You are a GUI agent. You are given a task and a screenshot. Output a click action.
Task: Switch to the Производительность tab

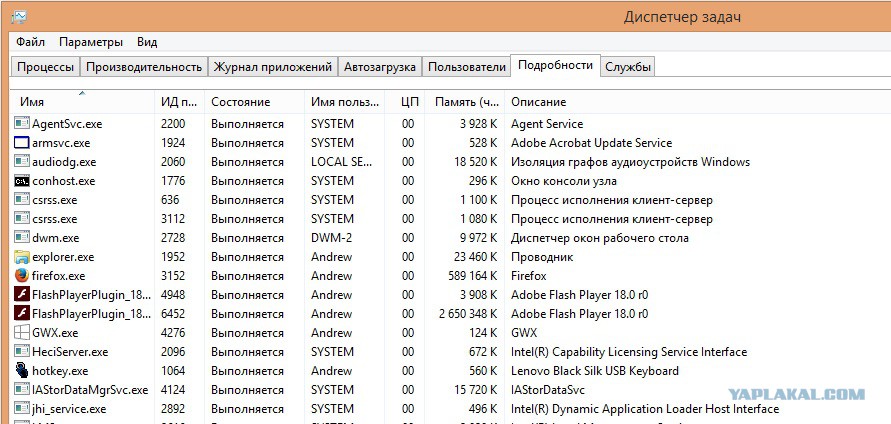pyautogui.click(x=144, y=67)
